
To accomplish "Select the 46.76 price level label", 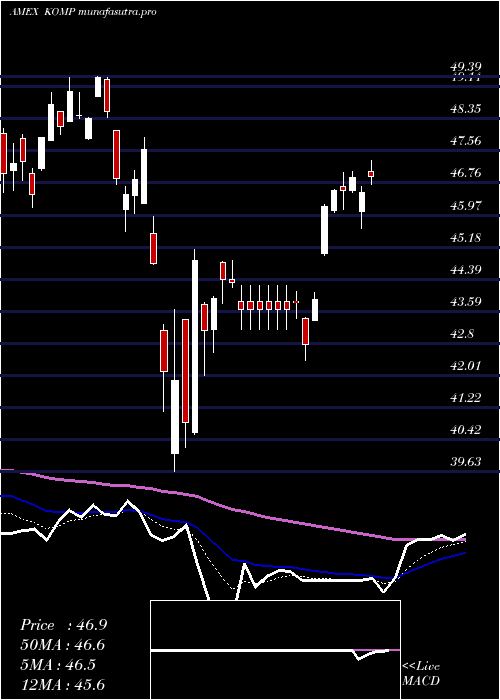I will point(467,173).
